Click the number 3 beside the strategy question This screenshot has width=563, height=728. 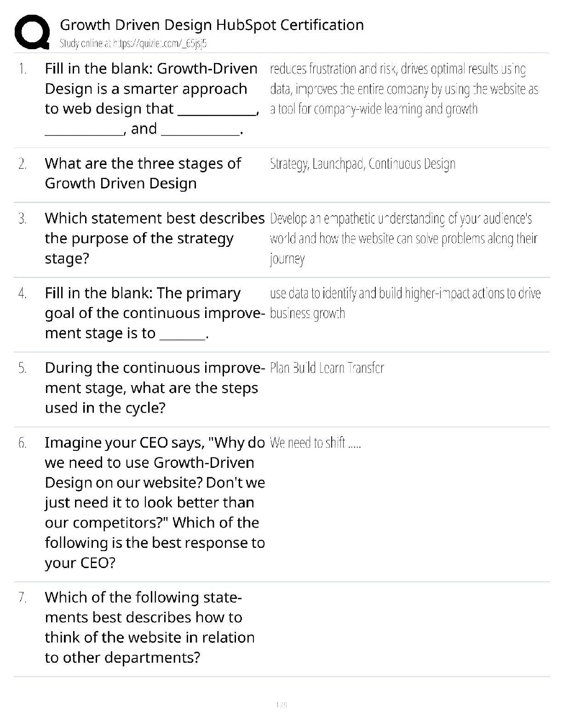point(23,218)
